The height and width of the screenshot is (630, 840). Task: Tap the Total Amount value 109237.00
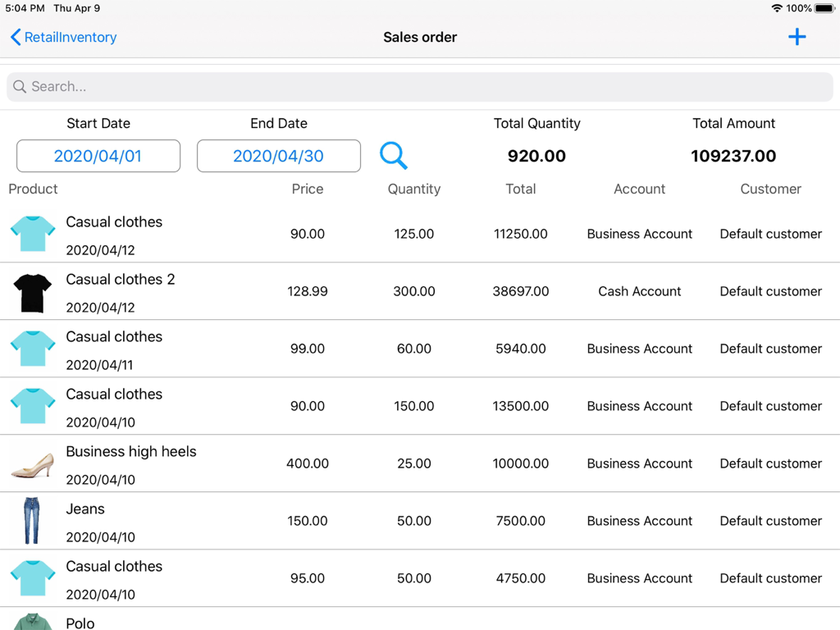tap(733, 156)
